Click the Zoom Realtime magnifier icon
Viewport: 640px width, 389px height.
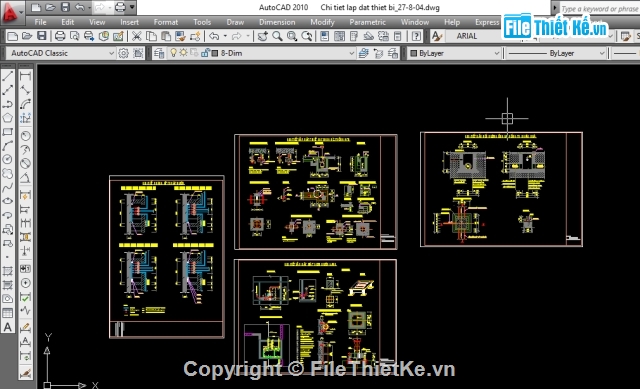pyautogui.click(x=277, y=36)
